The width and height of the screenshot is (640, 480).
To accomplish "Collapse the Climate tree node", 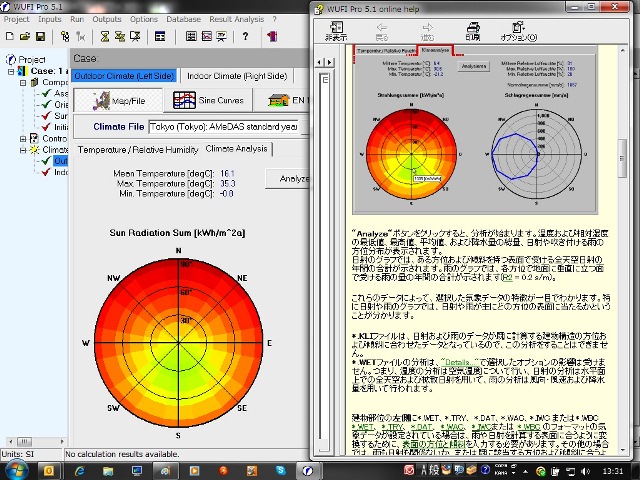I will 21,149.
